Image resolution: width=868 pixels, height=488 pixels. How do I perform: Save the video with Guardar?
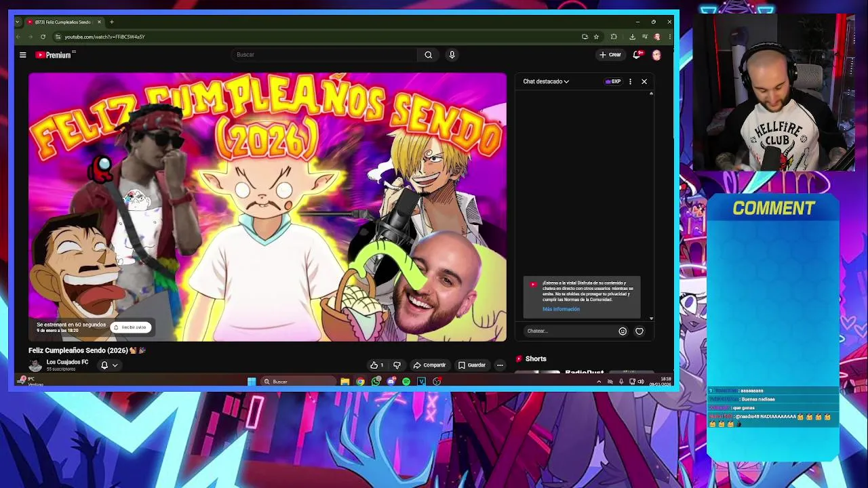472,365
